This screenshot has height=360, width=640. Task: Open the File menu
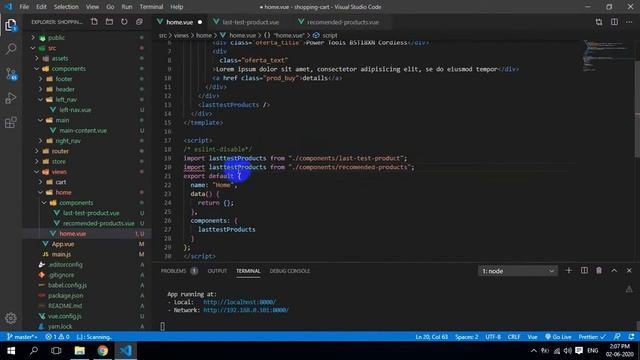click(24, 7)
